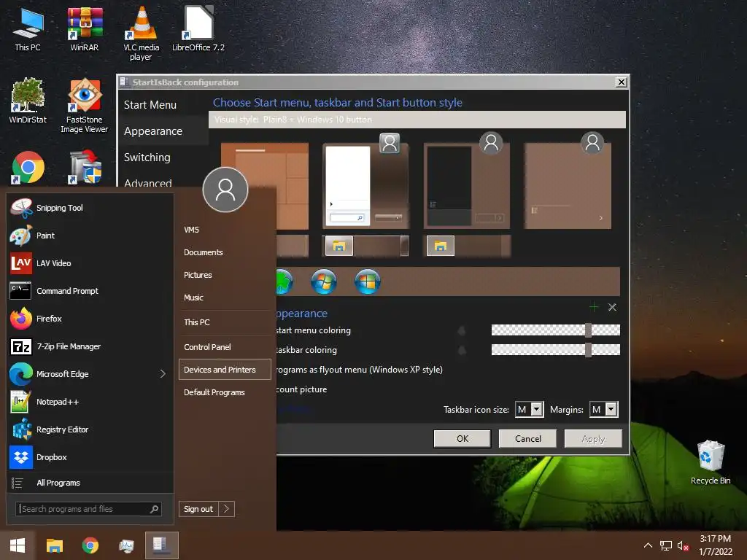Open LAV Video in Start menu
The height and width of the screenshot is (560, 747).
click(90, 263)
